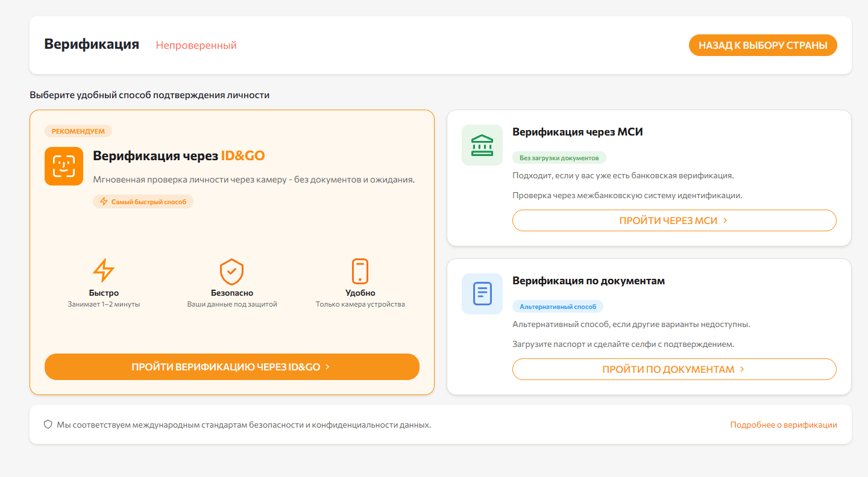
Task: Click the РЕКОМЕНДУЕМ badge
Action: pos(78,131)
